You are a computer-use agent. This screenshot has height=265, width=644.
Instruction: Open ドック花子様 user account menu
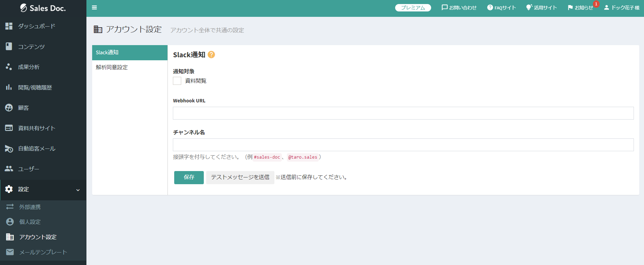click(x=621, y=7)
